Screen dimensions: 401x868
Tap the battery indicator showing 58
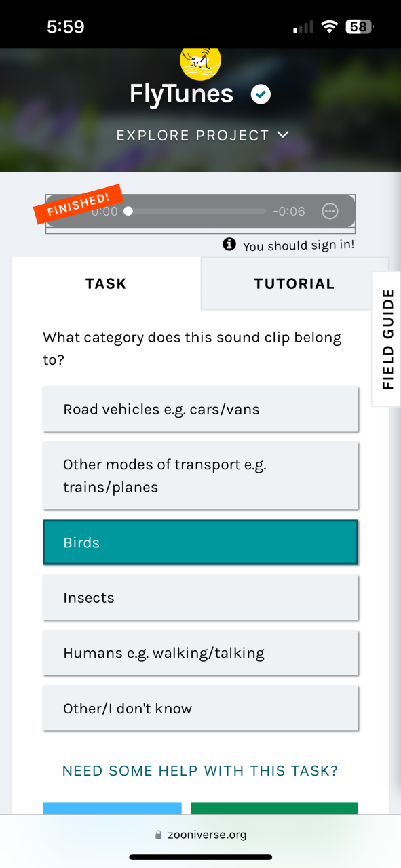point(360,27)
